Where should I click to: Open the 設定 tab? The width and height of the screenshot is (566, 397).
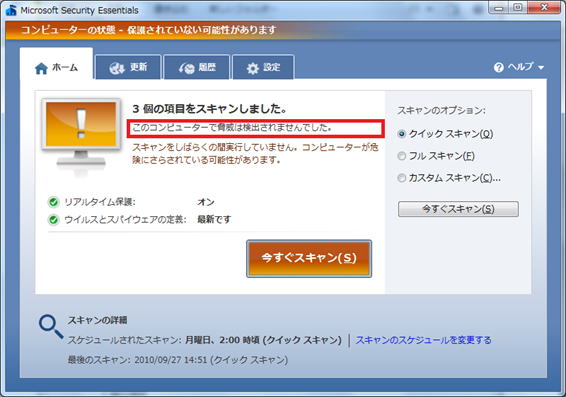[263, 67]
